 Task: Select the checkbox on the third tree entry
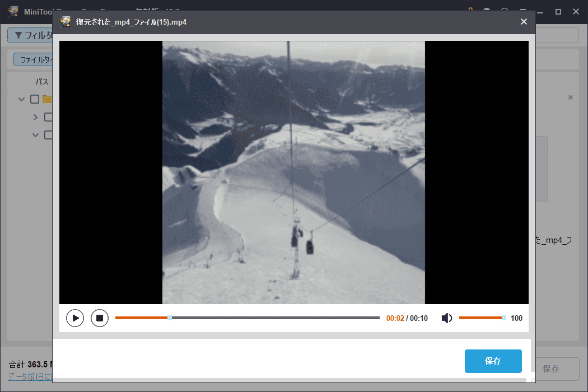(48, 134)
